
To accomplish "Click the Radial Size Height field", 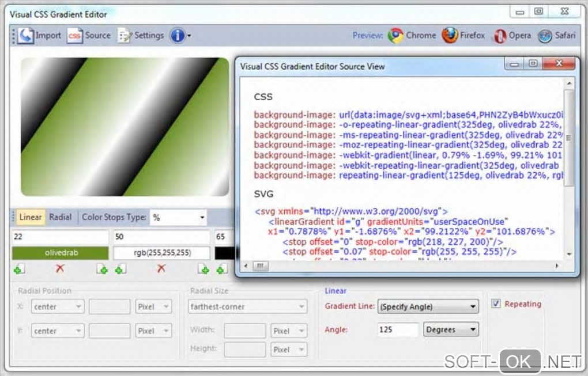I will (245, 350).
